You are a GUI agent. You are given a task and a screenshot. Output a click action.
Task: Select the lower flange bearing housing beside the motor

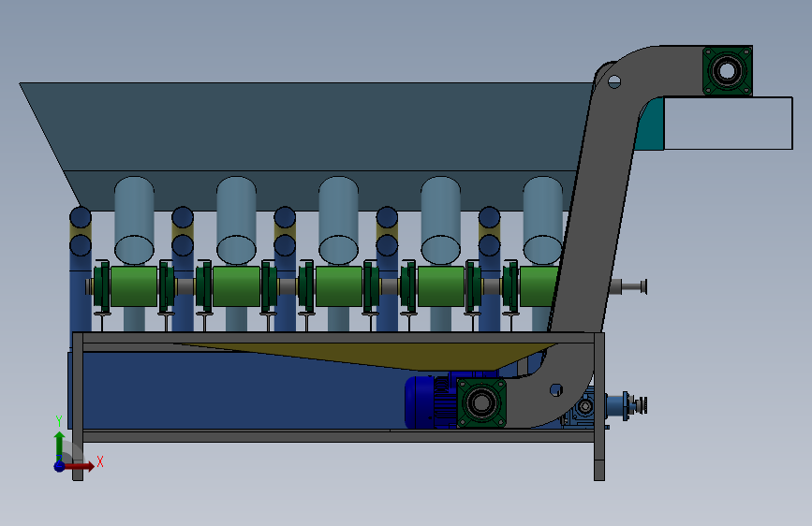481,402
